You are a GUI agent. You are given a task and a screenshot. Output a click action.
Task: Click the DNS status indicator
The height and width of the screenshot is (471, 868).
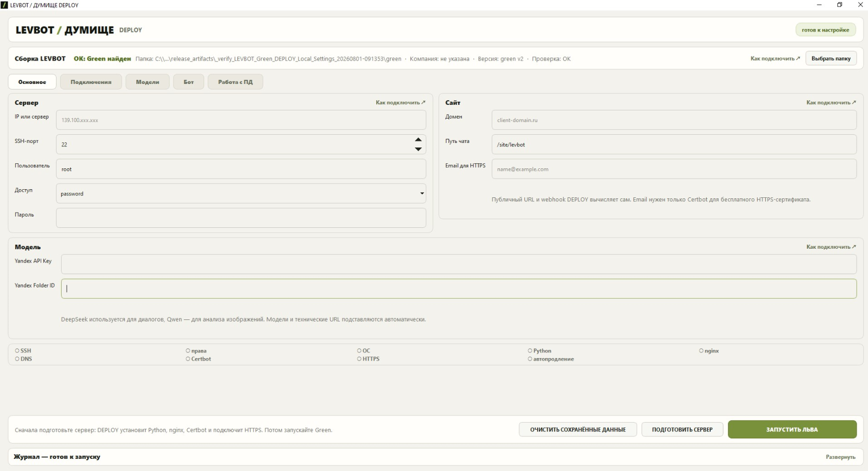tap(23, 359)
